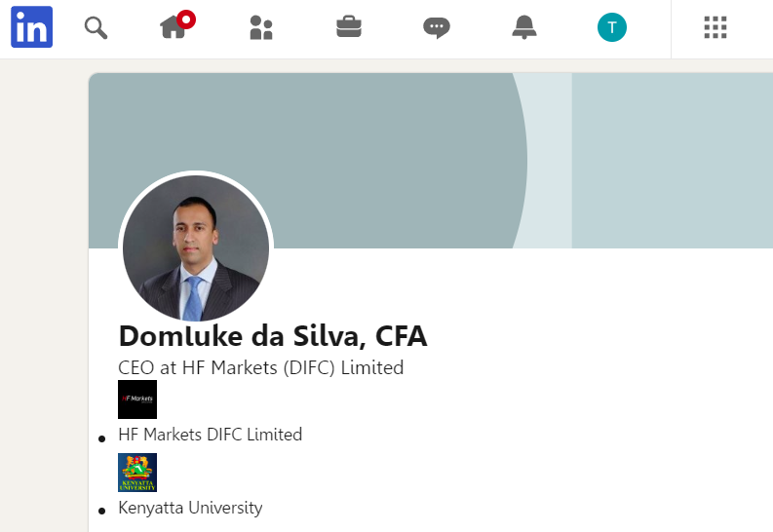Image resolution: width=773 pixels, height=532 pixels.
Task: Open the search magnifier icon
Action: (x=96, y=27)
